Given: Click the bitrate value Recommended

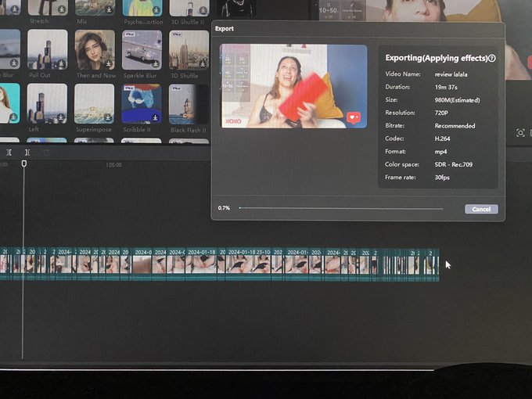Looking at the screenshot, I should 455,126.
